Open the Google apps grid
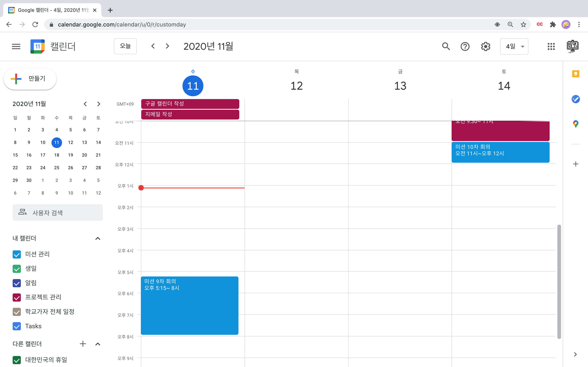Viewport: 588px width, 367px height. pyautogui.click(x=551, y=46)
